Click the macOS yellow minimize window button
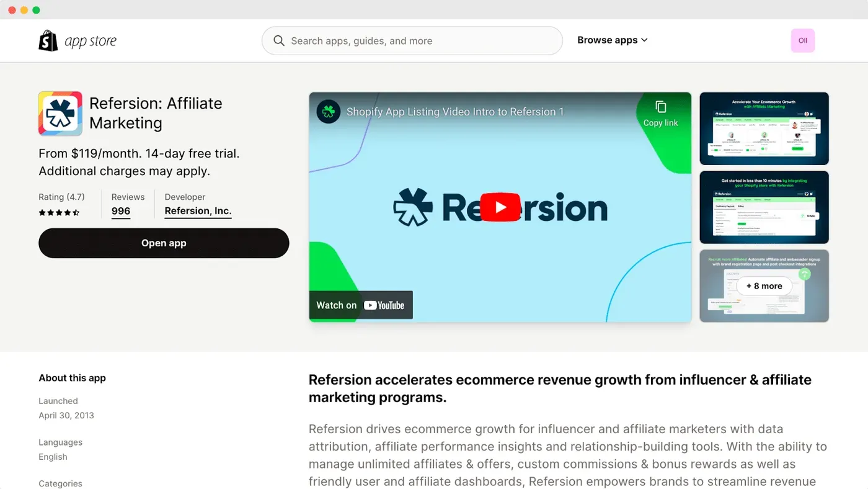Viewport: 868px width, 489px height. pos(24,10)
